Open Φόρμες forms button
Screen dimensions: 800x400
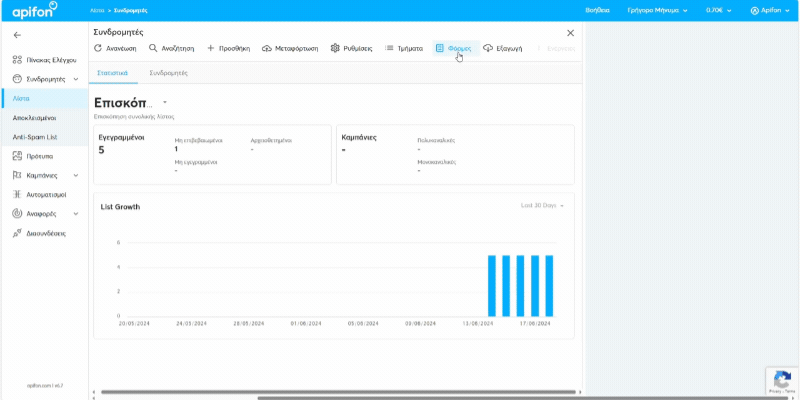454,48
